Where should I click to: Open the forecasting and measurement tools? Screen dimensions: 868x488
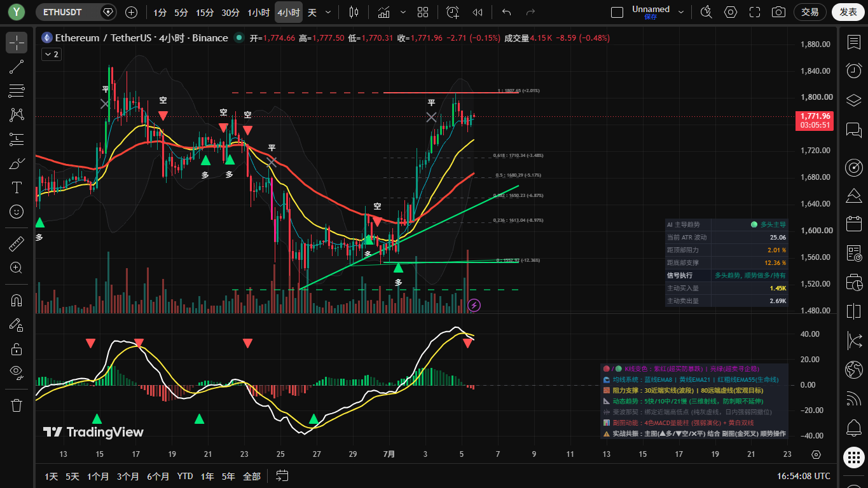[17, 139]
